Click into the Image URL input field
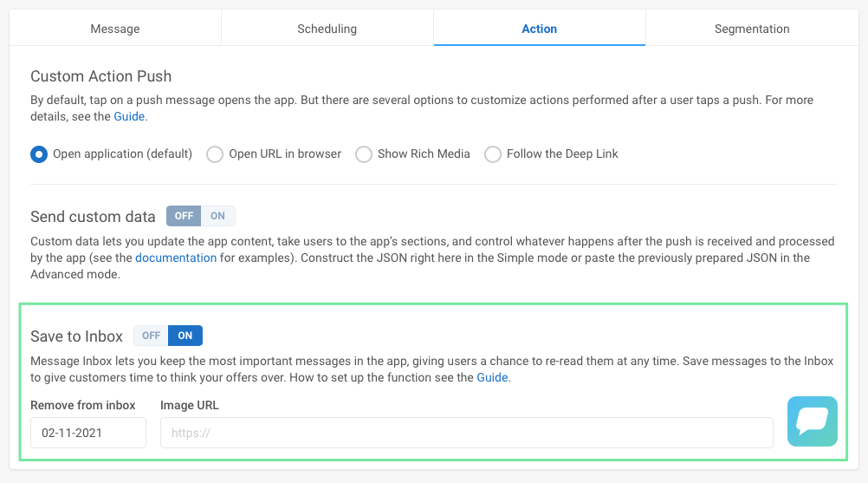868x483 pixels. tap(466, 433)
